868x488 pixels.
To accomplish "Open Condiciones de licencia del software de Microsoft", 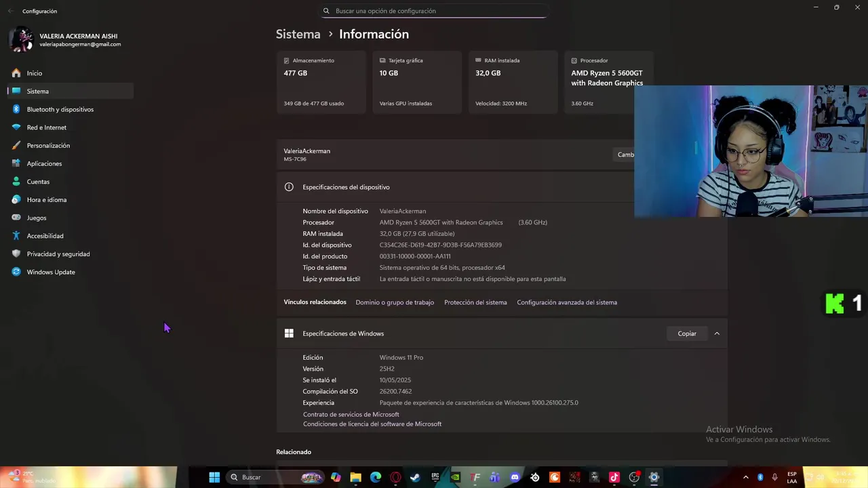I will (x=372, y=424).
